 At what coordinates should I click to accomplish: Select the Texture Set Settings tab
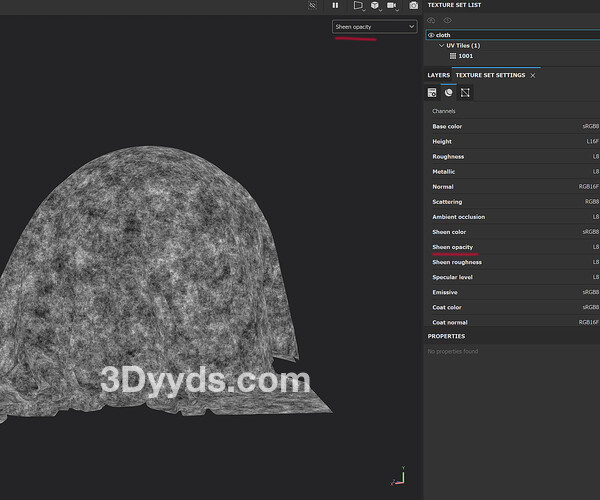(490, 75)
